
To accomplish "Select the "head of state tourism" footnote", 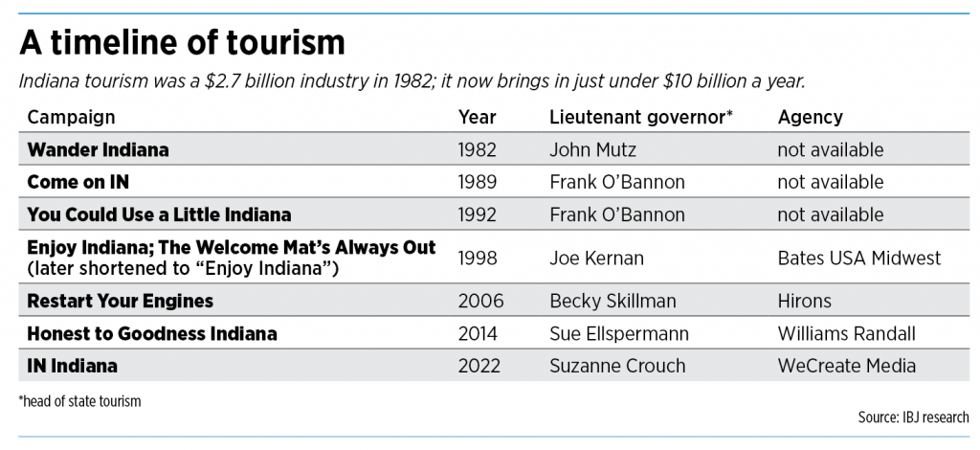I will pos(79,401).
